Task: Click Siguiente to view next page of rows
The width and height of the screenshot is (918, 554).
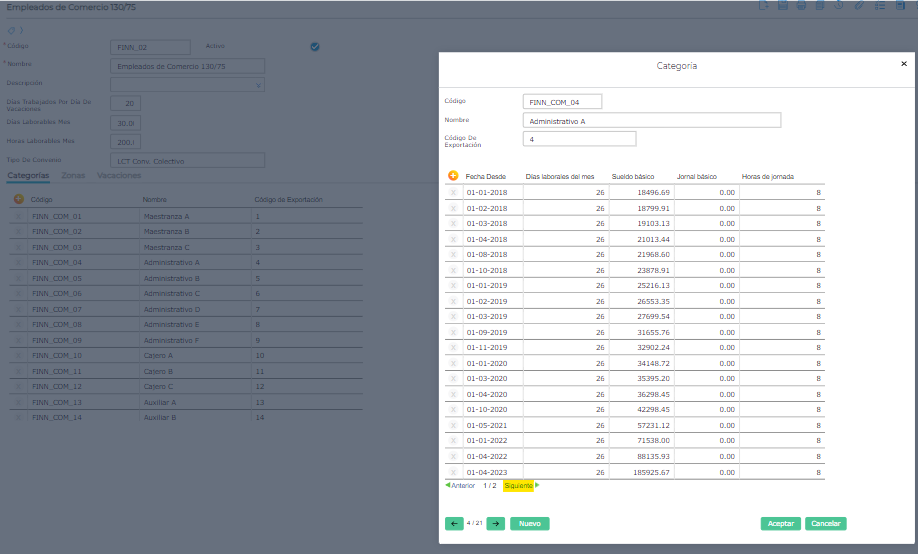Action: click(518, 486)
